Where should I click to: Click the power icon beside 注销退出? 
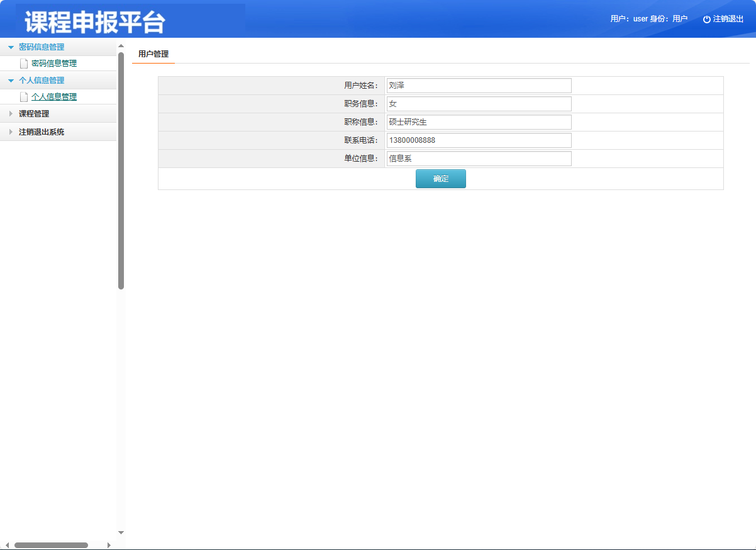point(705,19)
